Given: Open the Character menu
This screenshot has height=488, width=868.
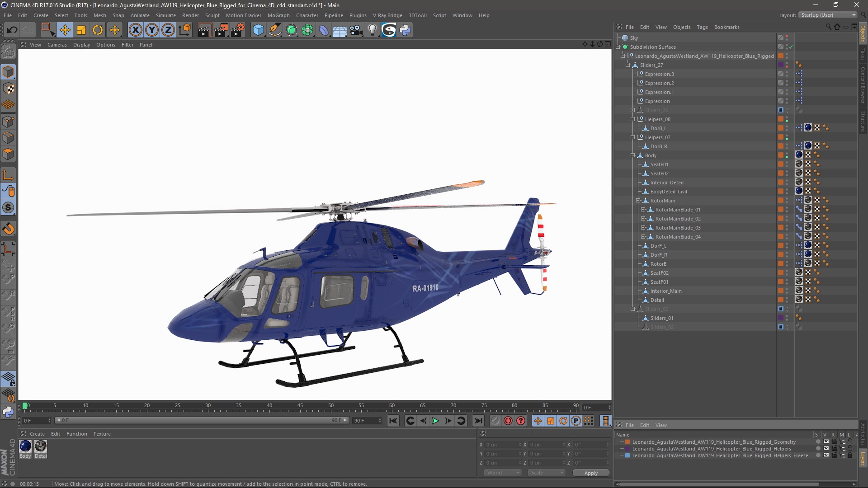Looking at the screenshot, I should pos(307,15).
